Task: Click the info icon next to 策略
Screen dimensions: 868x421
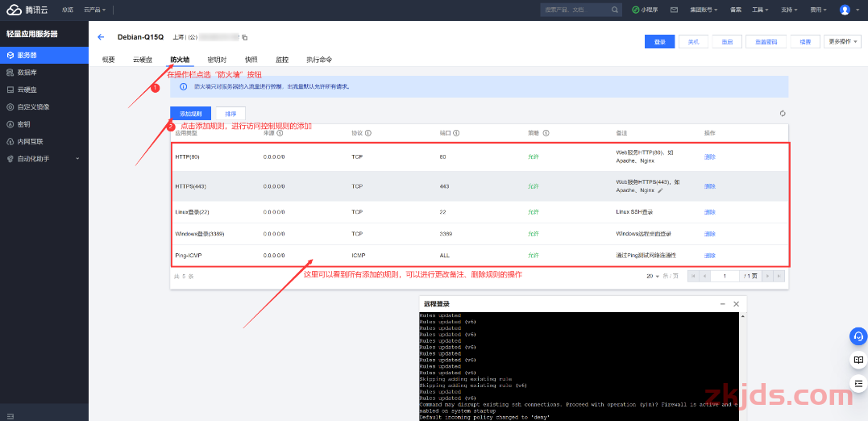Action: [x=546, y=133]
